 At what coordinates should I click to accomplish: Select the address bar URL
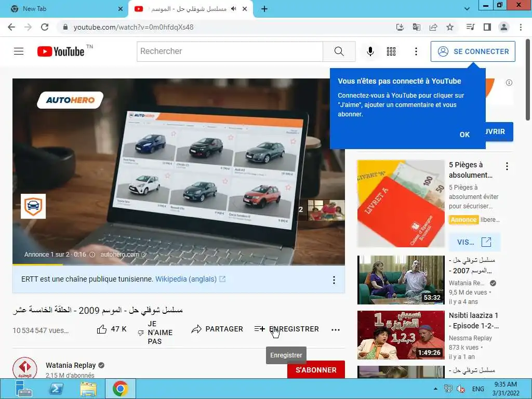pyautogui.click(x=134, y=27)
